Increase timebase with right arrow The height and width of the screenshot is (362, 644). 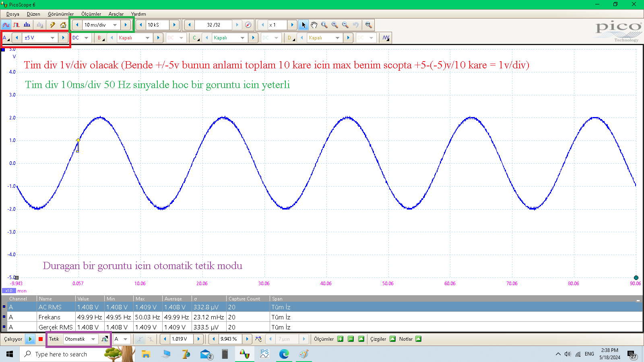tap(126, 25)
